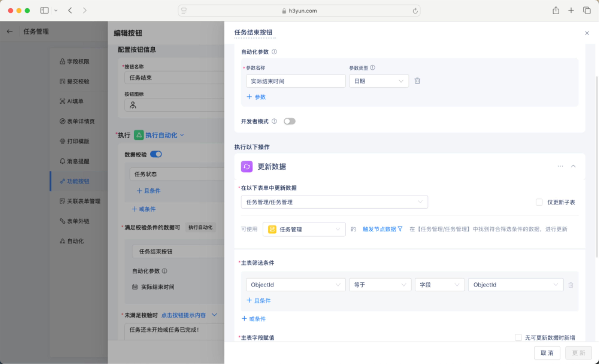The height and width of the screenshot is (364, 599).
Task: Open the three-dots menu for 更新数据
Action: pyautogui.click(x=560, y=166)
